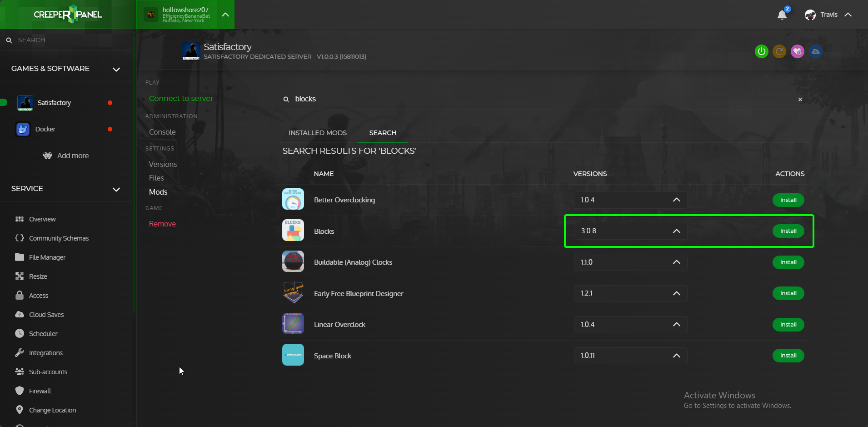The image size is (868, 427).
Task: Install Early Free Blueprint Designer mod
Action: click(x=788, y=293)
